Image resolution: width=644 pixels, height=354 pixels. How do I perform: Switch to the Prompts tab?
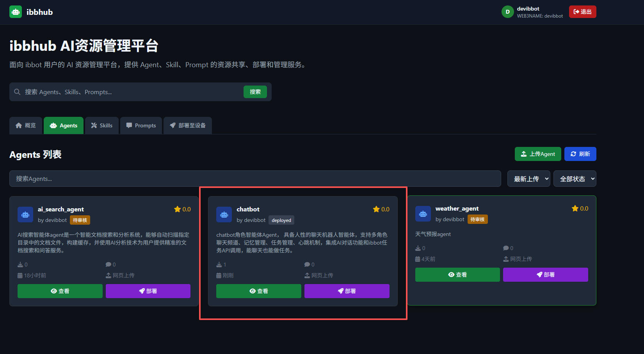coord(141,125)
